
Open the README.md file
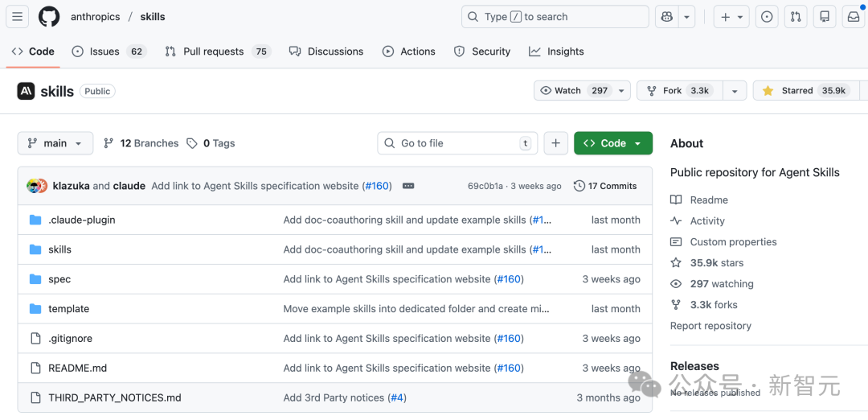(x=77, y=368)
